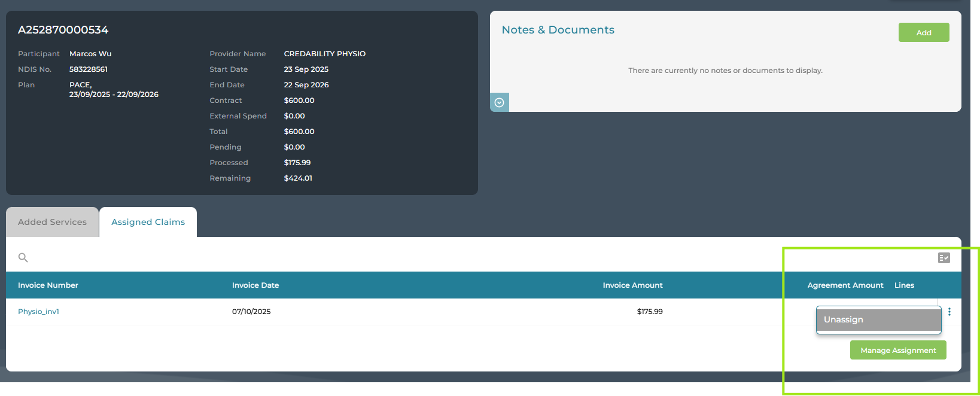Click the $175.99 invoice amount cell
980x396 pixels.
[650, 312]
